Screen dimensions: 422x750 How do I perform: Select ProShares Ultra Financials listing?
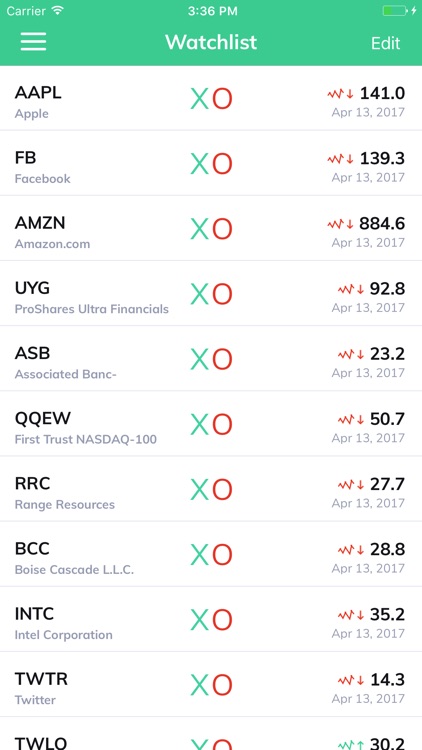pyautogui.click(x=91, y=309)
